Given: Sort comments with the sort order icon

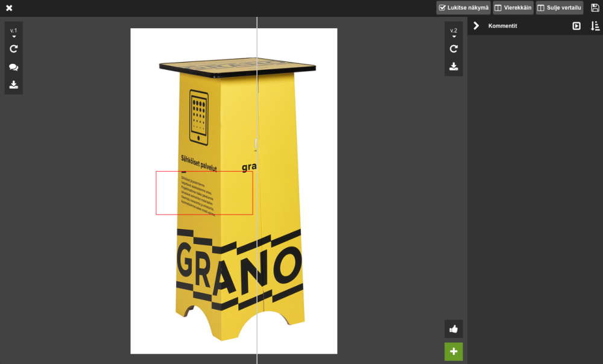Looking at the screenshot, I should coord(595,26).
